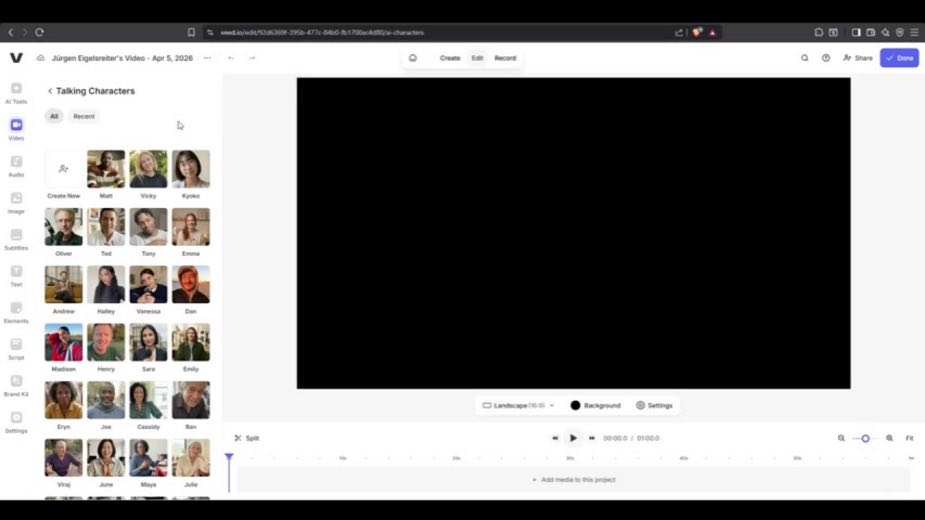Open canvas Settings button
The width and height of the screenshot is (925, 520).
pos(654,405)
